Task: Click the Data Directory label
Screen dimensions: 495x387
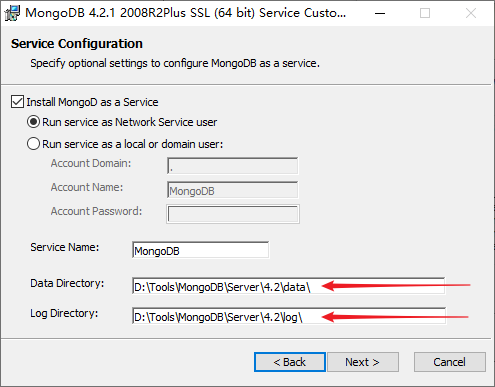Action: point(67,283)
